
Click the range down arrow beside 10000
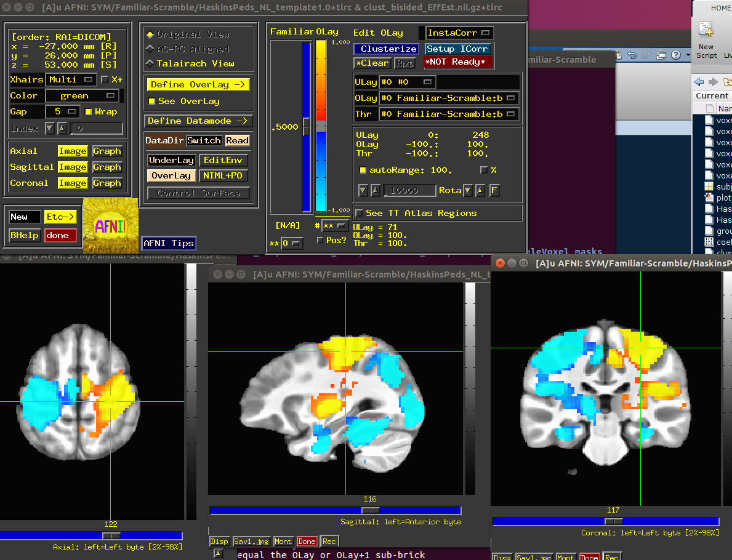[363, 190]
